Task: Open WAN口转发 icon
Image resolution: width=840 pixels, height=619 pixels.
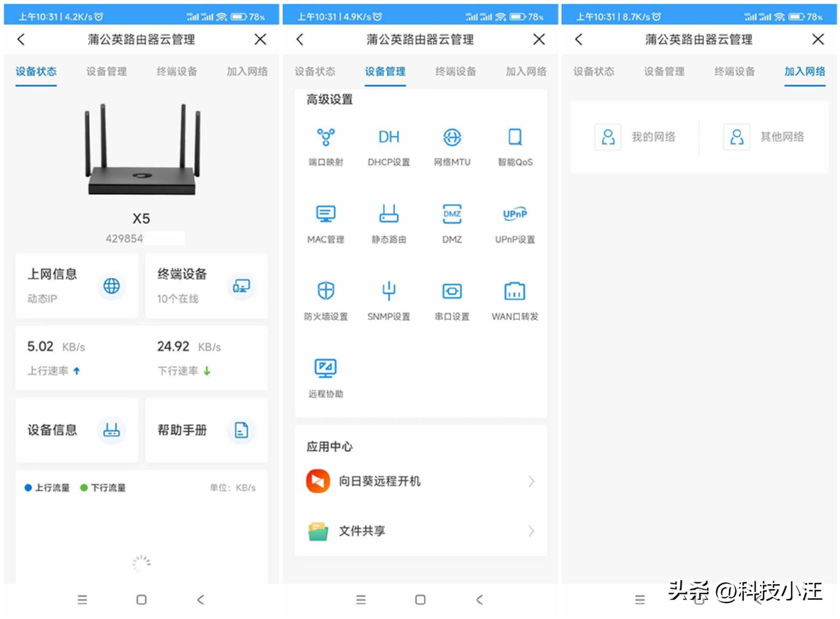Action: pyautogui.click(x=515, y=291)
